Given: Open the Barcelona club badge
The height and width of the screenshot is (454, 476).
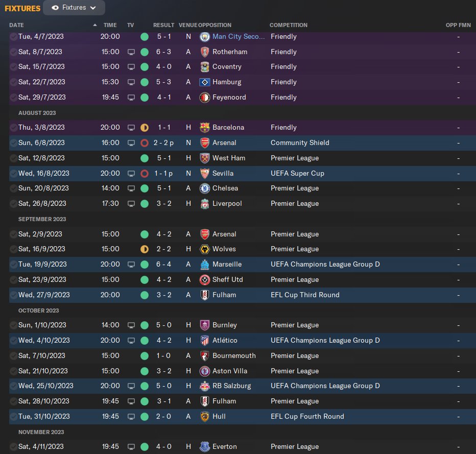Looking at the screenshot, I should tap(205, 128).
